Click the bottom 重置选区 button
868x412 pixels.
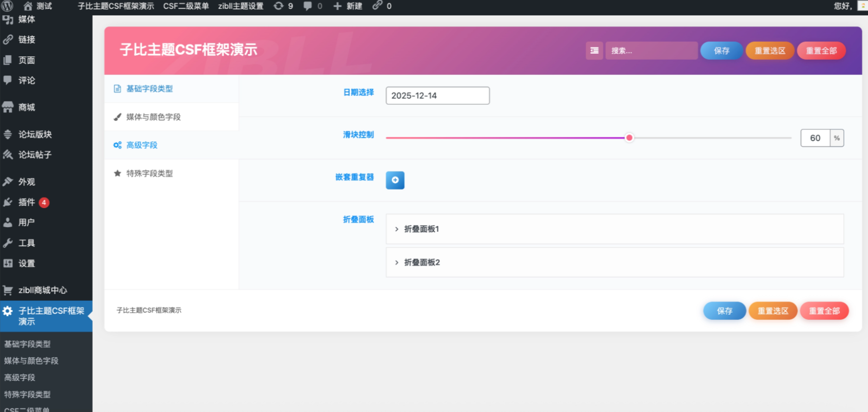point(773,311)
